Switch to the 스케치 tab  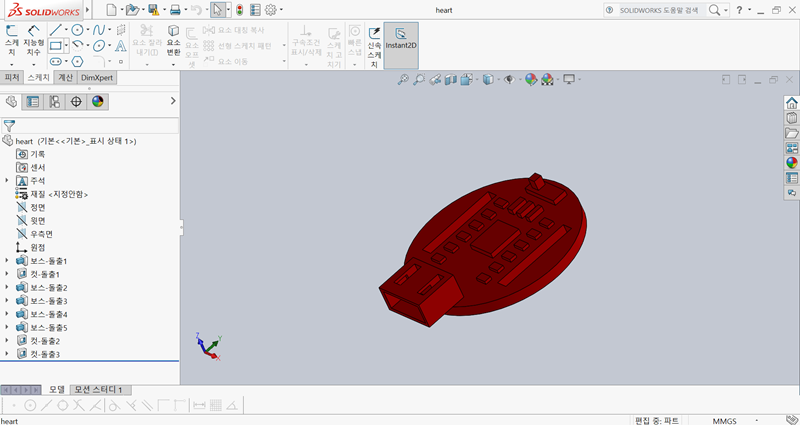click(38, 78)
